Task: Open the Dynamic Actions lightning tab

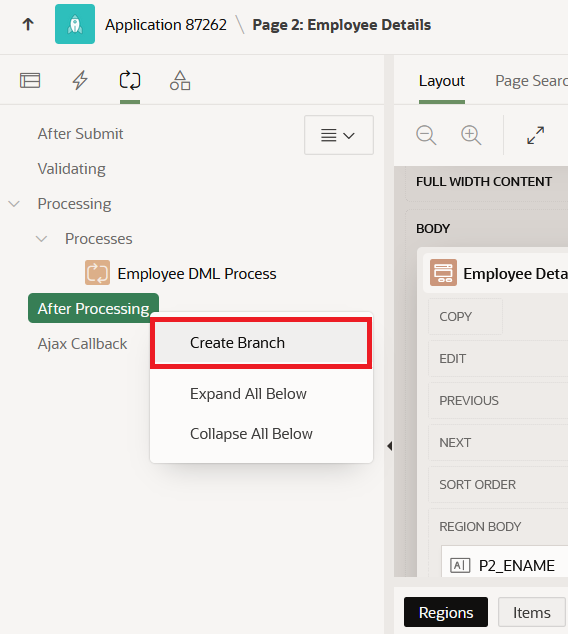Action: (80, 80)
